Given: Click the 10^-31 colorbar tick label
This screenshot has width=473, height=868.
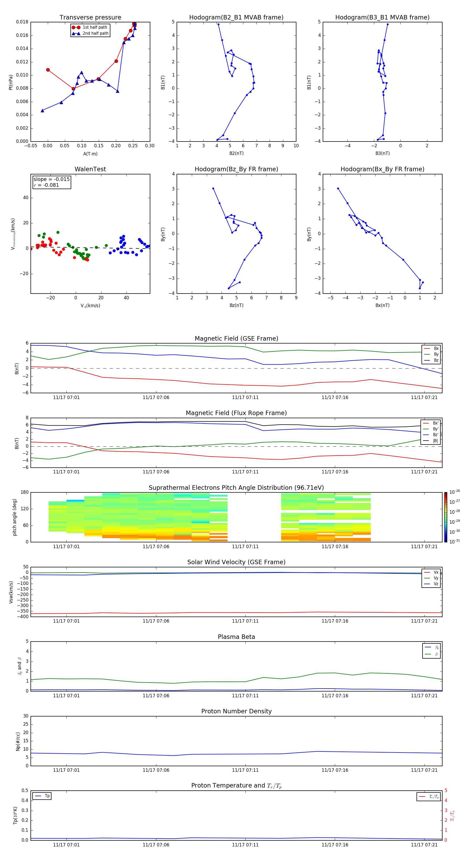Looking at the screenshot, I should (x=455, y=542).
